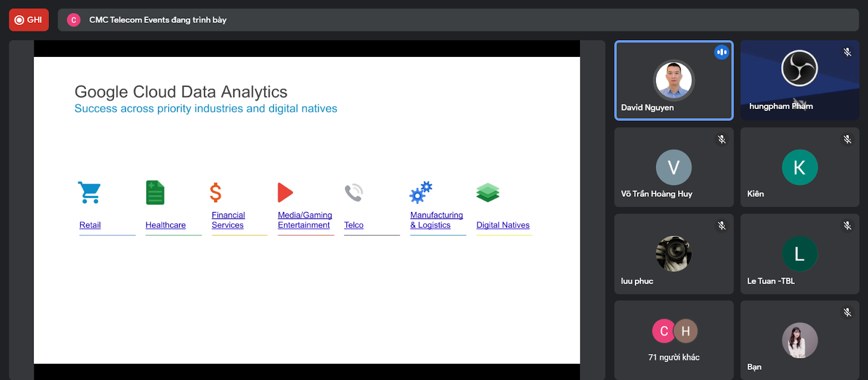
Task: Open the Financial Services link
Action: 228,220
